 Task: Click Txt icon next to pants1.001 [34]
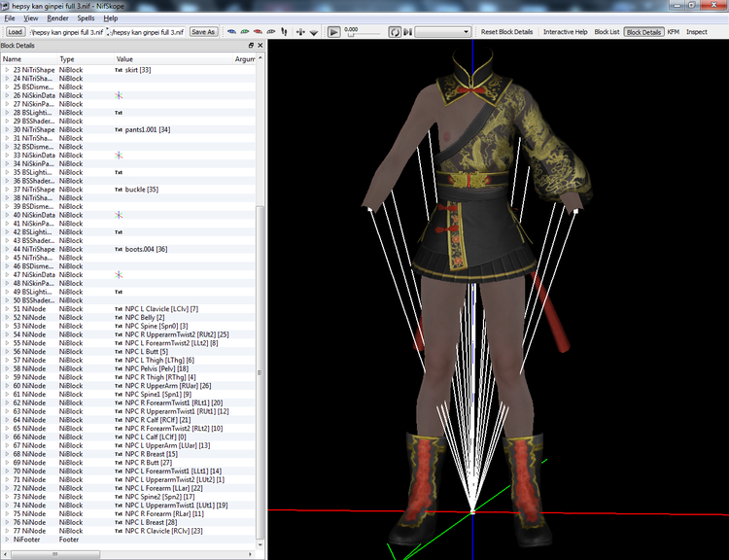(119, 129)
